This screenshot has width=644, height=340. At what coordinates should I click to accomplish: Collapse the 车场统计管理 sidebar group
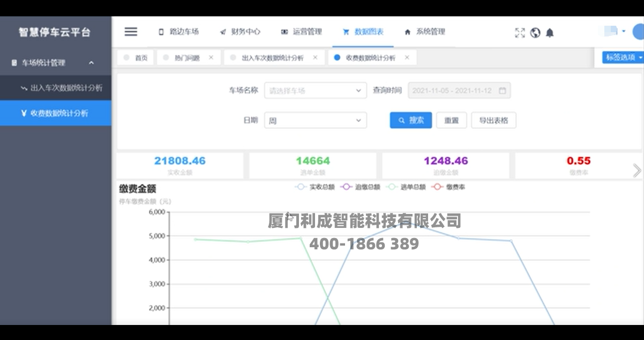pos(56,63)
